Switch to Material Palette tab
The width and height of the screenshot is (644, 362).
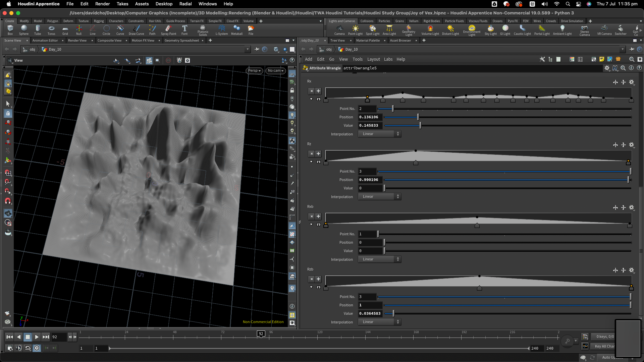368,41
